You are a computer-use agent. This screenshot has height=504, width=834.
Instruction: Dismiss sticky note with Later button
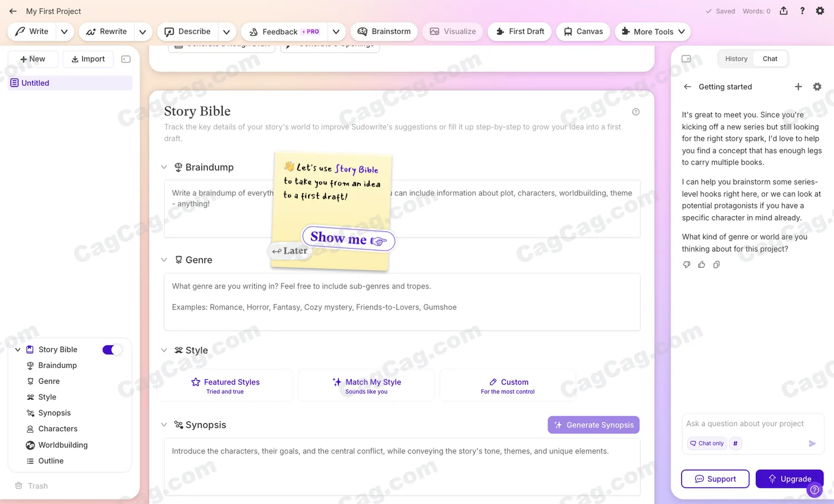pyautogui.click(x=290, y=251)
